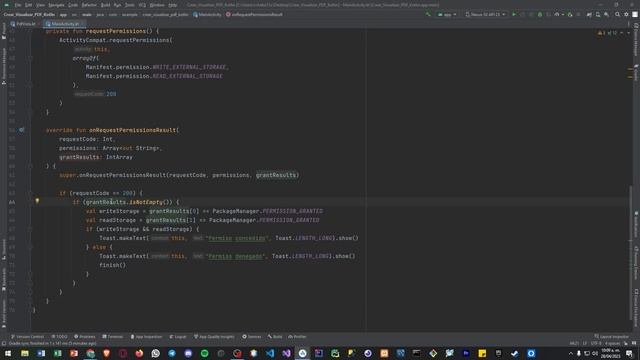Screen dimensions: 640x360
Task: Open WhatsApp from the Windows taskbar
Action: (x=156, y=353)
